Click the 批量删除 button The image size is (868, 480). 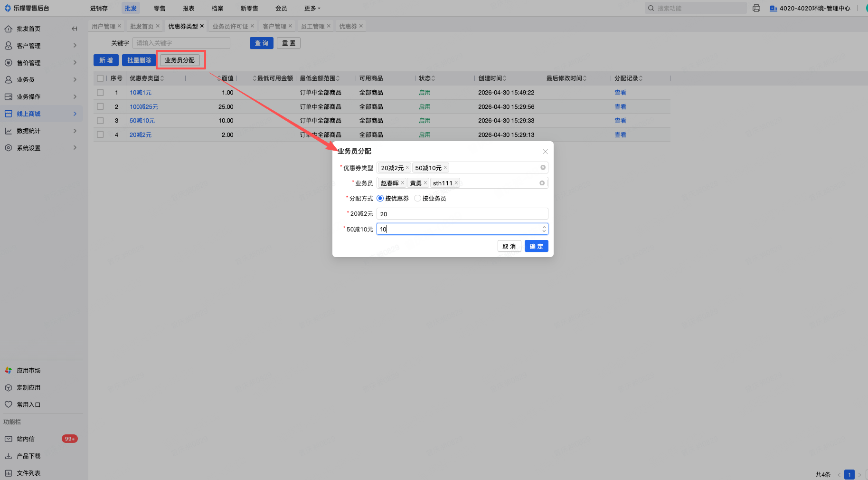pos(139,60)
